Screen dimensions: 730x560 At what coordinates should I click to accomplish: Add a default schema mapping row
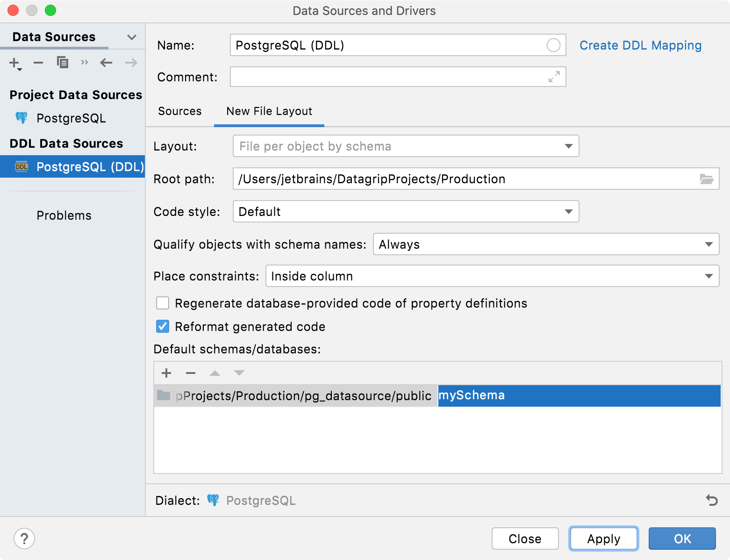pyautogui.click(x=166, y=373)
